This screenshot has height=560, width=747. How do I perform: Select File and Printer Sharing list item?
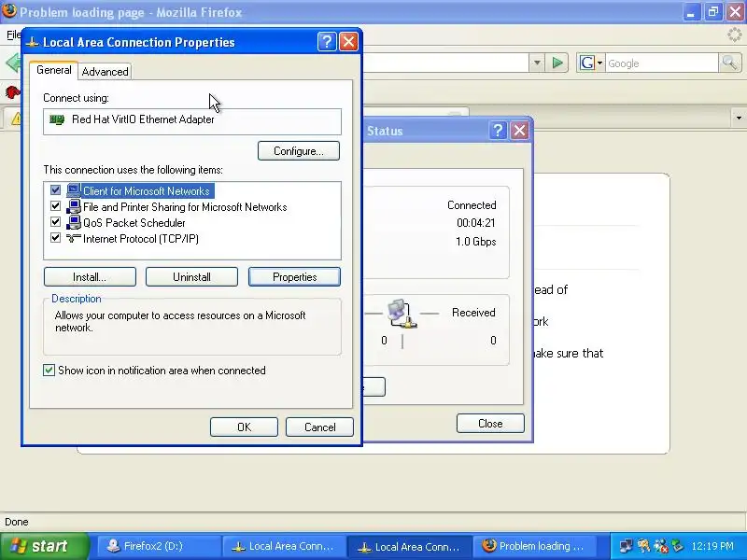tap(185, 207)
